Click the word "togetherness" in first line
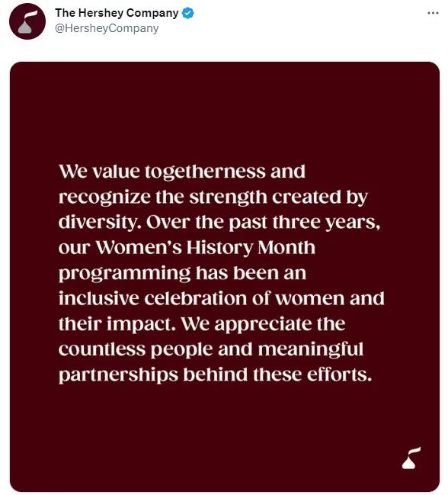Screen dimensions: 448x495 tap(205, 172)
